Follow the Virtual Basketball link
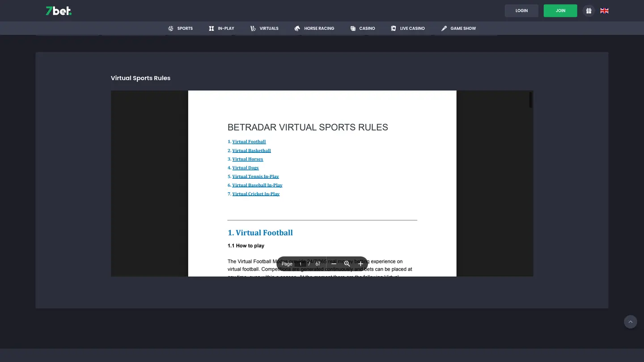 (x=251, y=151)
